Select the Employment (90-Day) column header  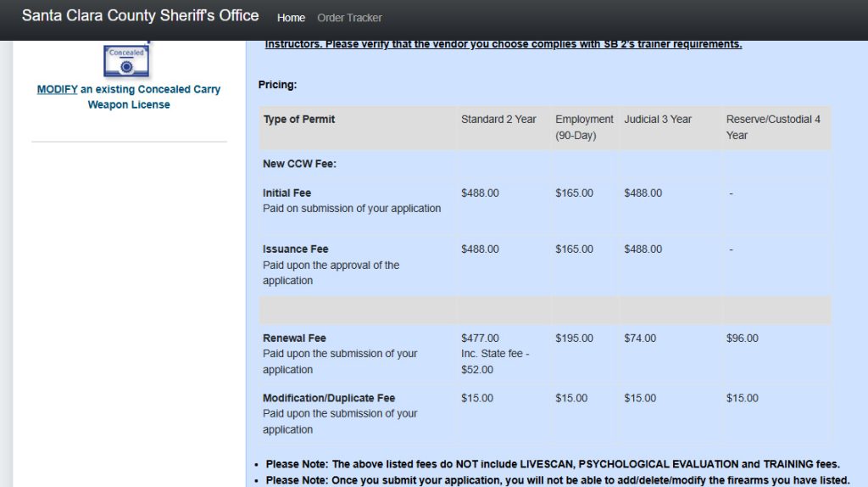(584, 127)
